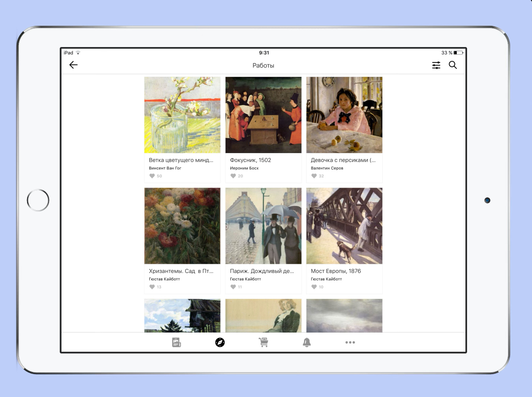Open the filter settings icon

(436, 65)
